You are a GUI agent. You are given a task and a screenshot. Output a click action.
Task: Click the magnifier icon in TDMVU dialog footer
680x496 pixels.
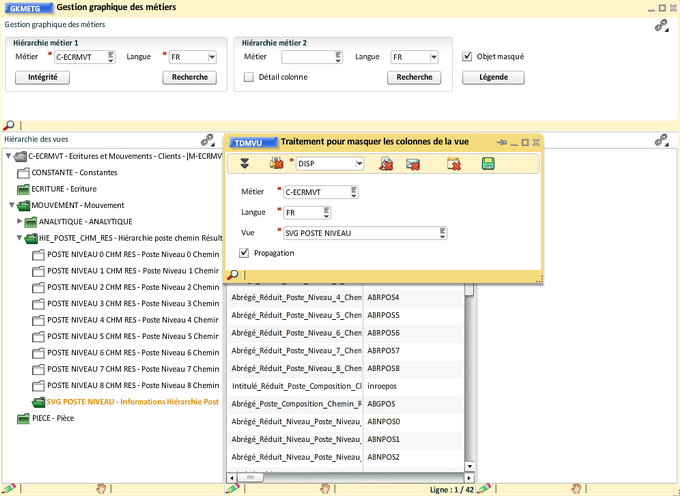233,274
